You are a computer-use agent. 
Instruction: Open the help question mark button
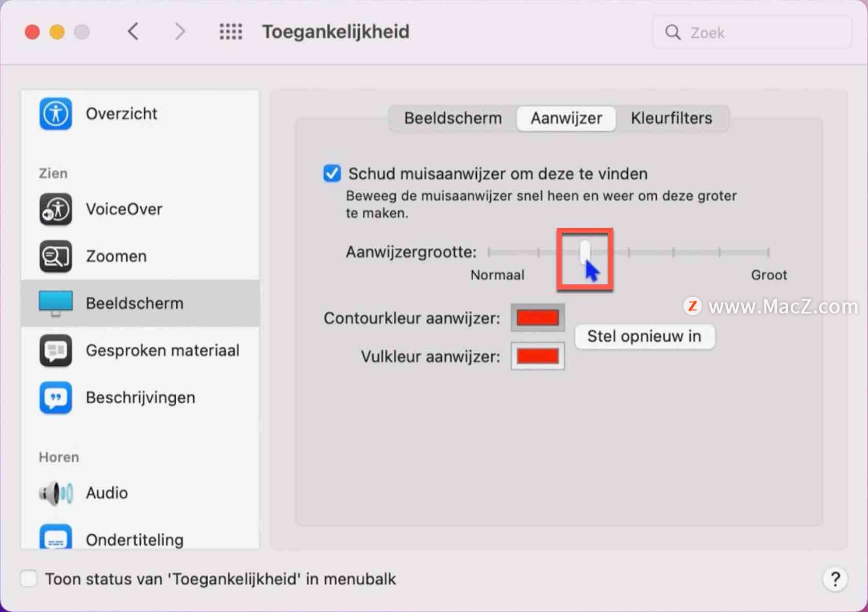(835, 579)
